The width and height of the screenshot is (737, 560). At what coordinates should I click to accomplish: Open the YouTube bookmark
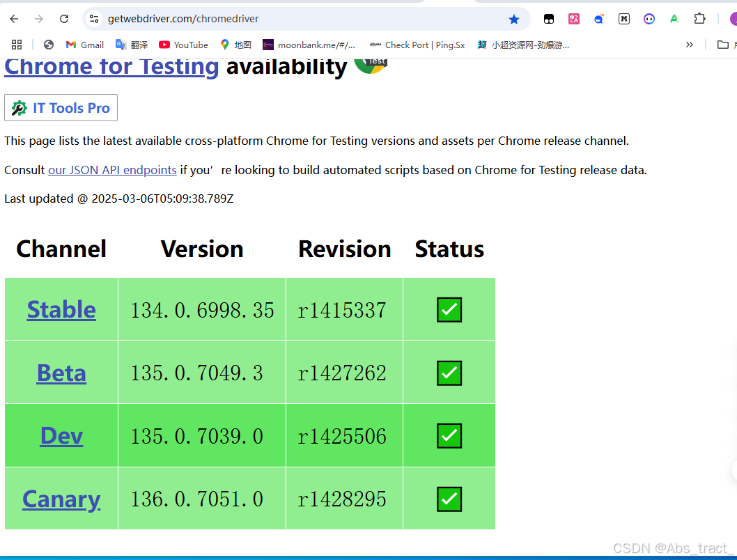coord(183,44)
